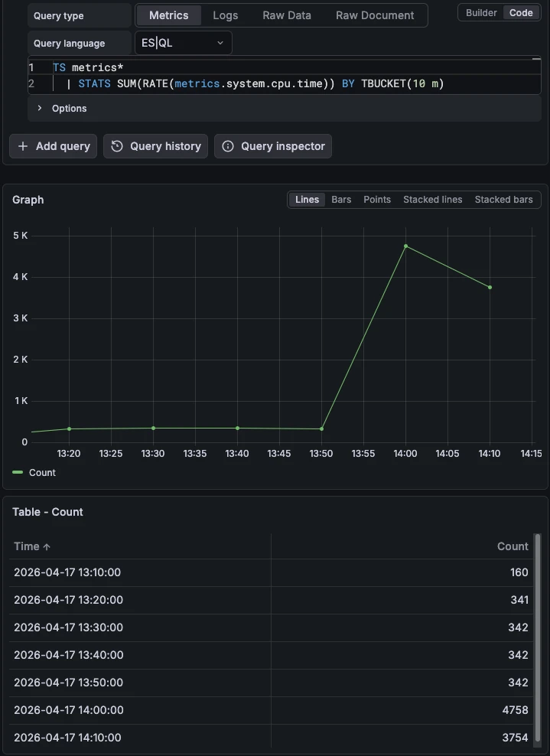Choose Raw Data query type
This screenshot has height=756, width=550.
pyautogui.click(x=287, y=15)
